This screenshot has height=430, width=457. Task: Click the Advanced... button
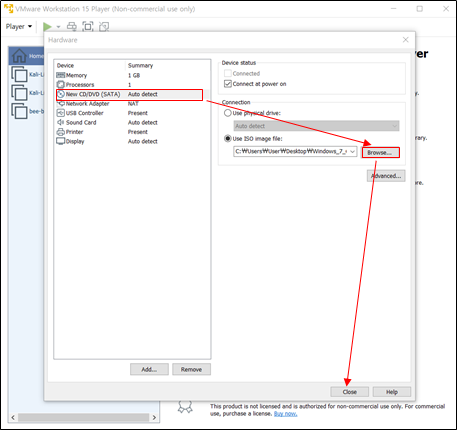(386, 176)
